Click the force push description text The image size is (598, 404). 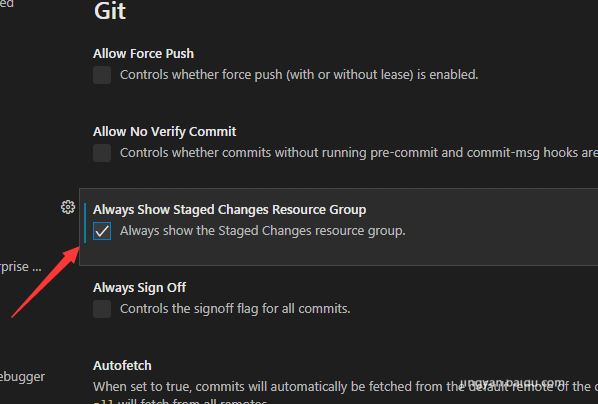[x=299, y=75]
